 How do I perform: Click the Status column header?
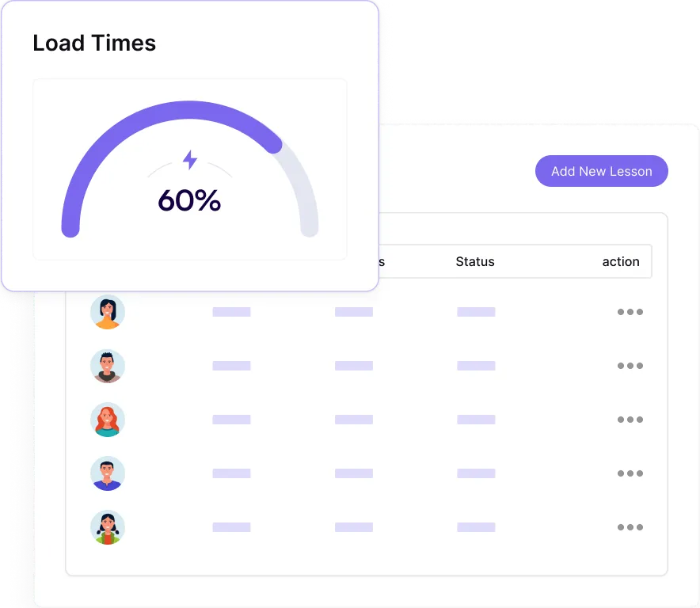coord(475,261)
